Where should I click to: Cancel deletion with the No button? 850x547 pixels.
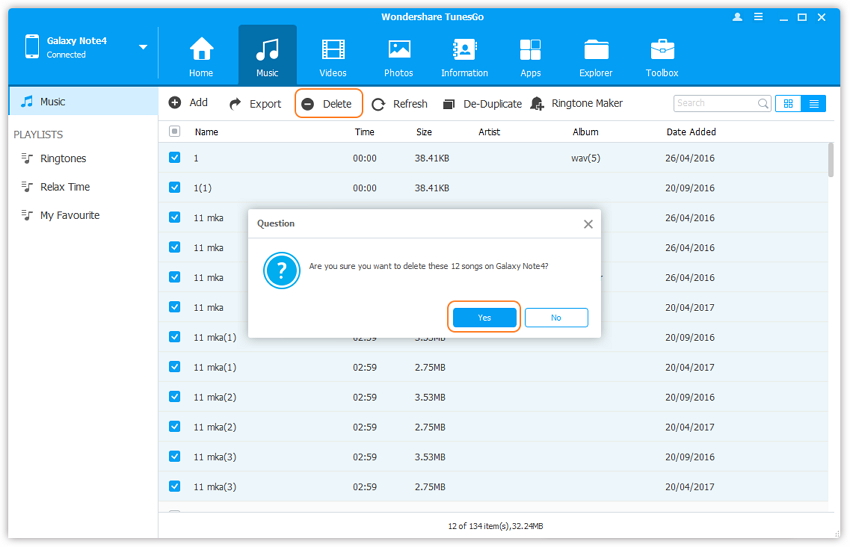556,318
